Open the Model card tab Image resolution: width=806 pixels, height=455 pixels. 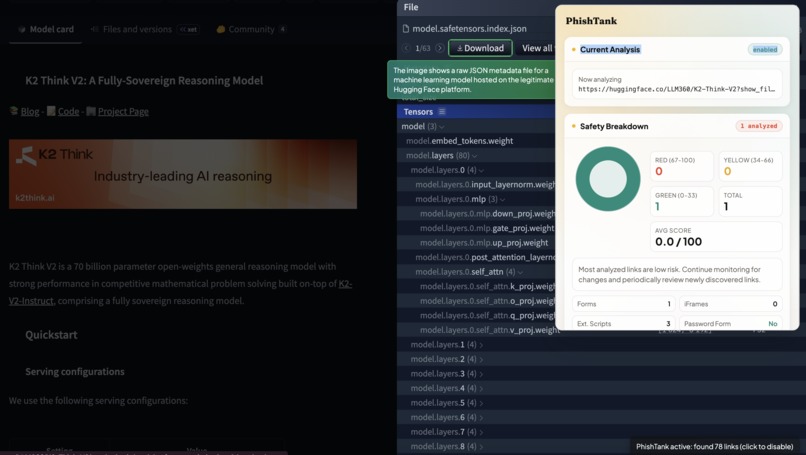pyautogui.click(x=46, y=29)
